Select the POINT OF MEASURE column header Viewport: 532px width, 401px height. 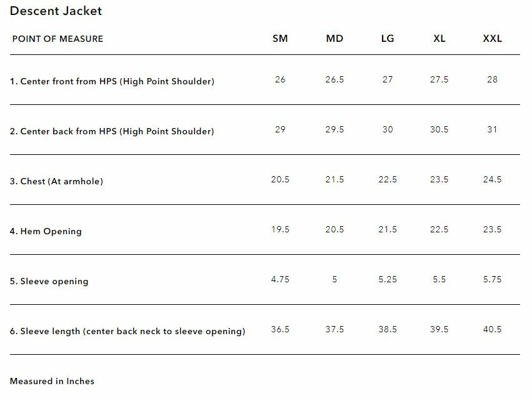click(58, 39)
